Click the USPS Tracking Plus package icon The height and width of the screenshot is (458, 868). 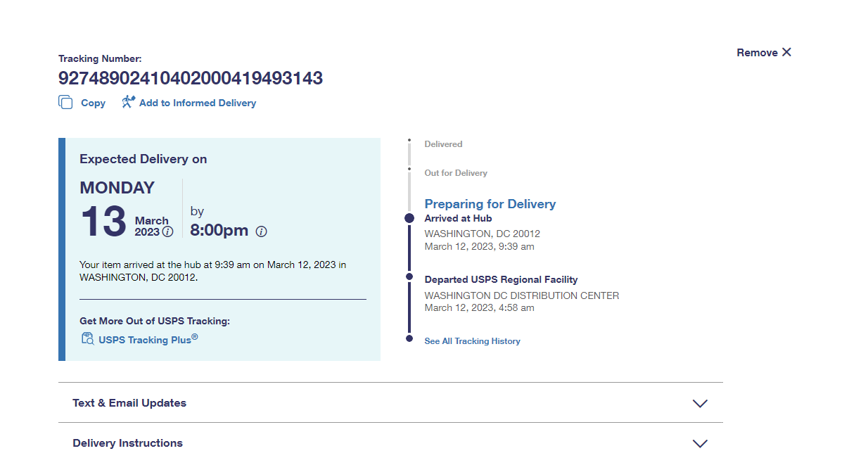point(87,339)
